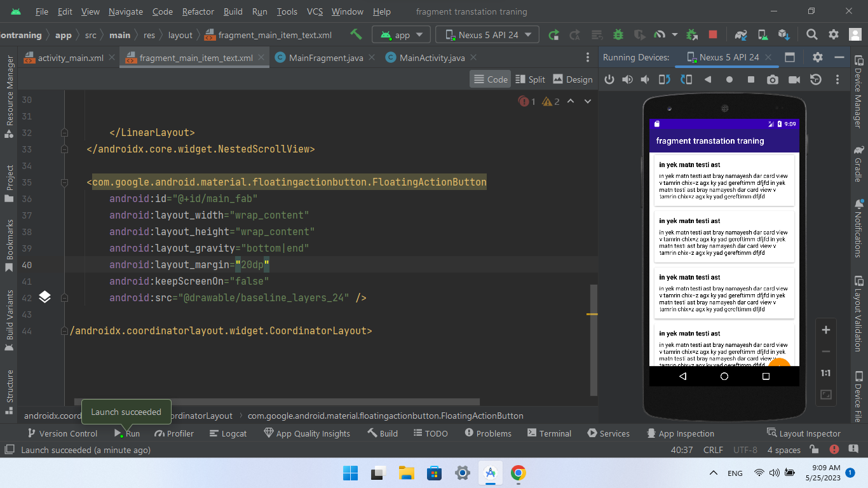Click the emulator toolbar Overview square
Image resolution: width=868 pixels, height=488 pixels.
click(x=751, y=79)
